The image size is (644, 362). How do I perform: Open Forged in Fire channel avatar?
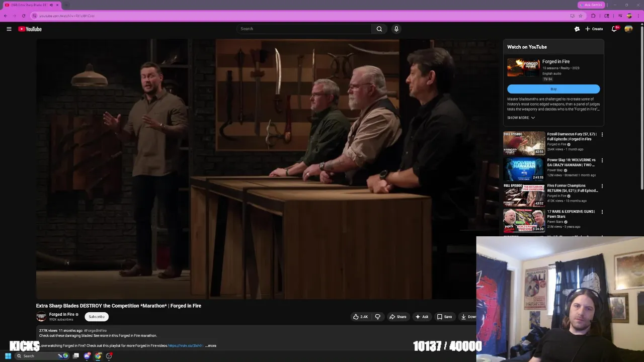pyautogui.click(x=41, y=316)
